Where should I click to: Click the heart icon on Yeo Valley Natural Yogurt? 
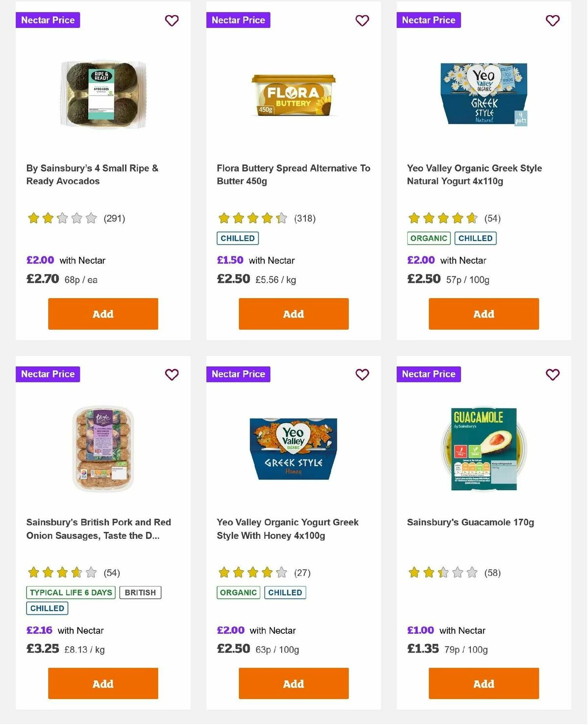coord(552,21)
